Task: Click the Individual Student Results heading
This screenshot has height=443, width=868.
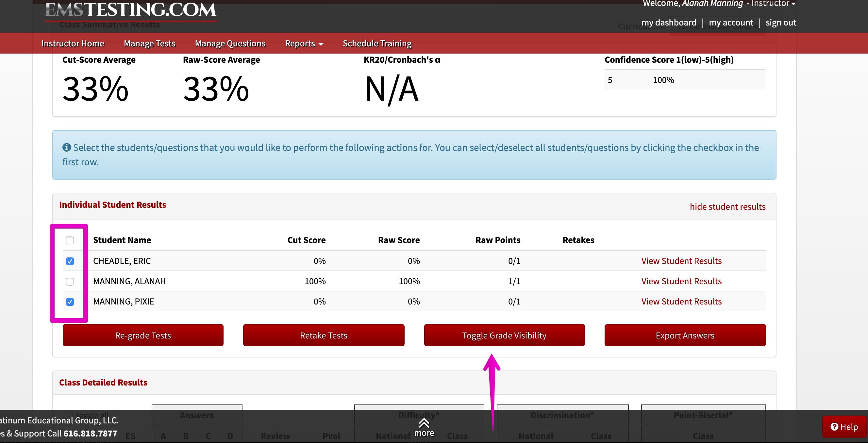Action: 112,205
